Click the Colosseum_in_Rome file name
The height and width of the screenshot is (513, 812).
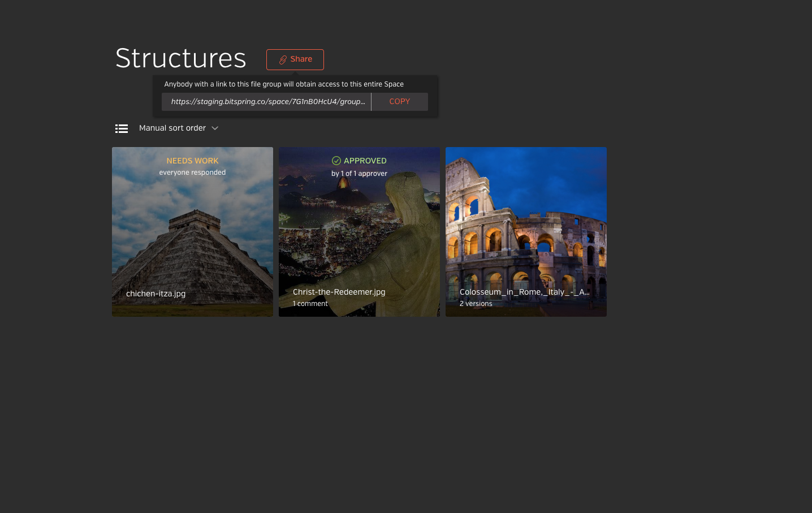tap(525, 292)
